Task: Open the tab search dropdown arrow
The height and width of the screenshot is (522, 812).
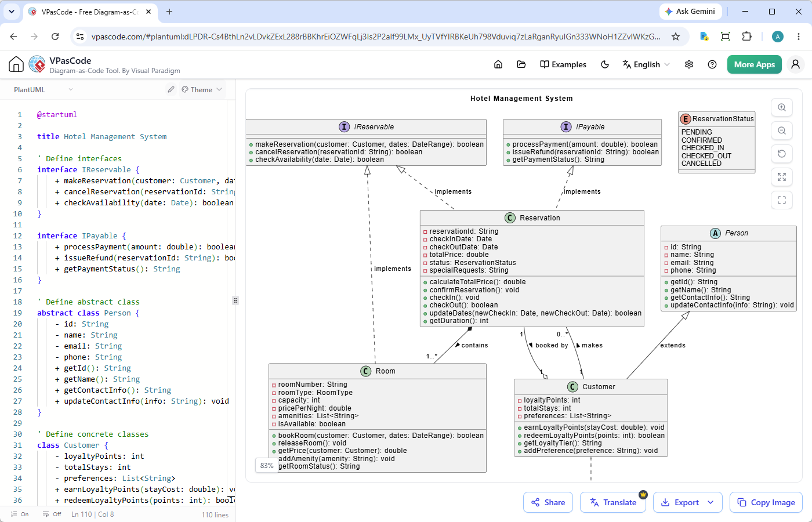Action: (x=12, y=12)
